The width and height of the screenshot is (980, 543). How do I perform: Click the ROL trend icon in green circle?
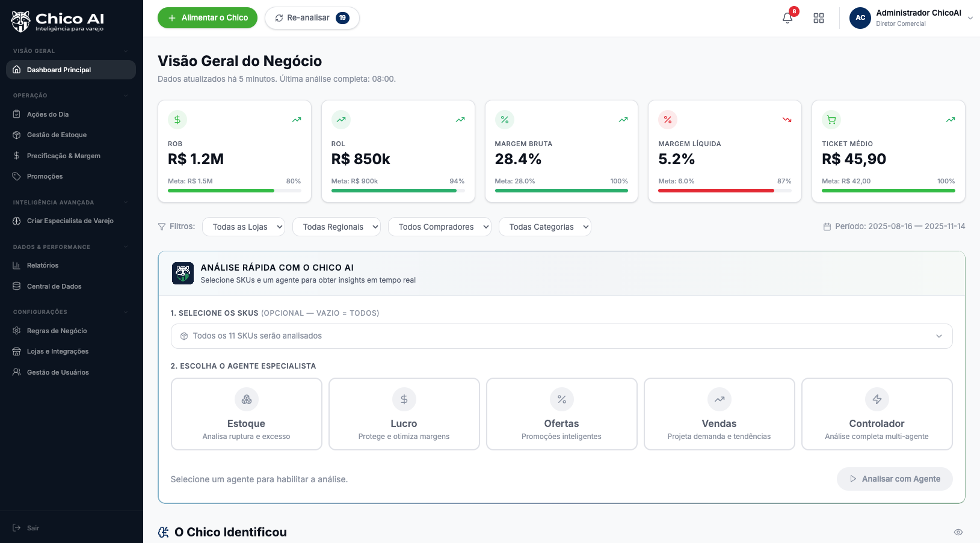341,120
